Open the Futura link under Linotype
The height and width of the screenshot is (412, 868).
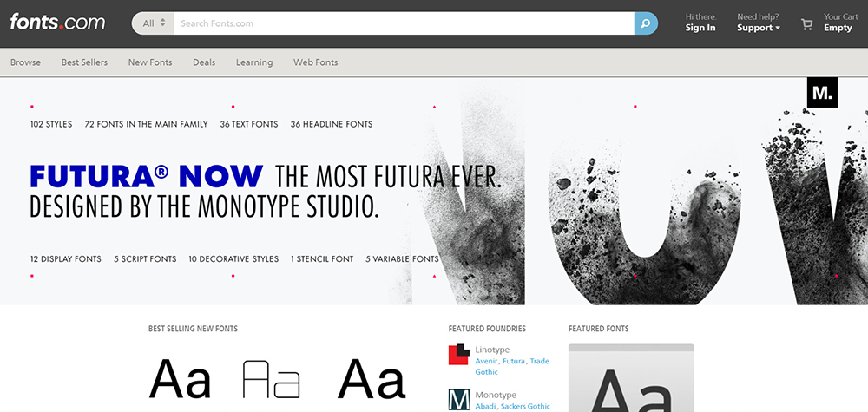[x=514, y=361]
